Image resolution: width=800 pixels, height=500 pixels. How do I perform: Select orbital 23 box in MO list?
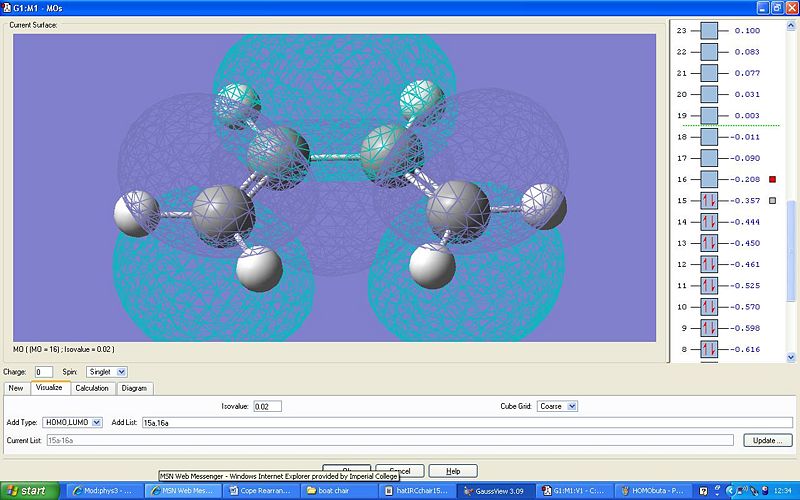pos(709,31)
